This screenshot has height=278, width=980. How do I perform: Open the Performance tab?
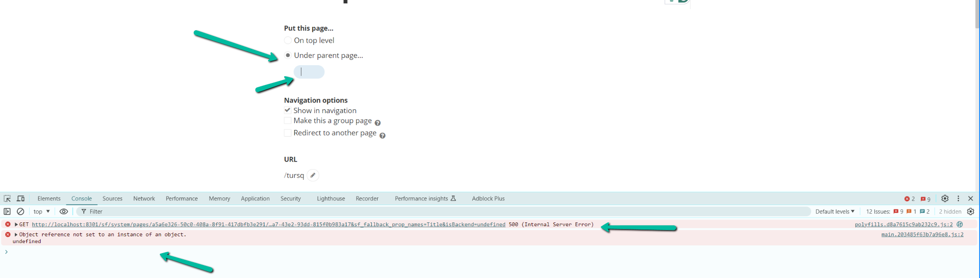(x=182, y=198)
